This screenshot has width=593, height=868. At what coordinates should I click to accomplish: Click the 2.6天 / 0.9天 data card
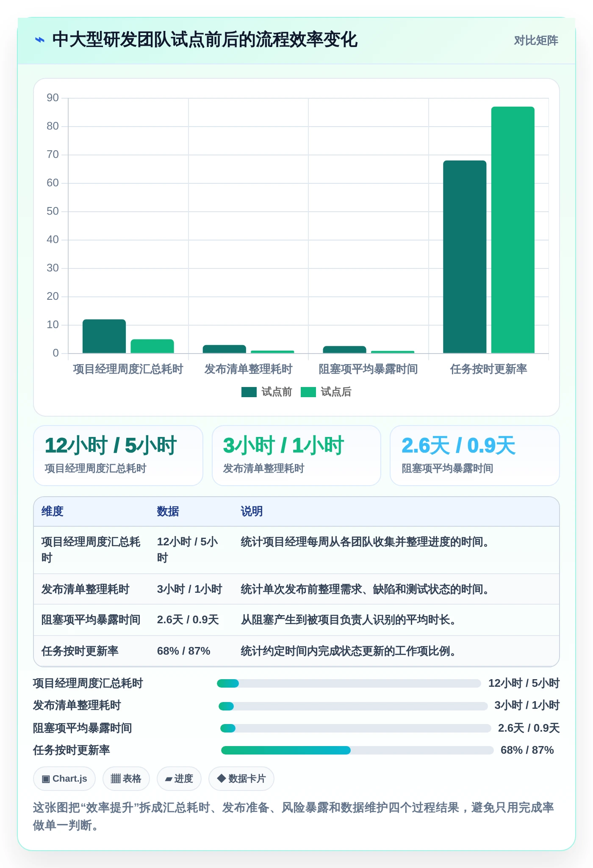click(x=475, y=456)
